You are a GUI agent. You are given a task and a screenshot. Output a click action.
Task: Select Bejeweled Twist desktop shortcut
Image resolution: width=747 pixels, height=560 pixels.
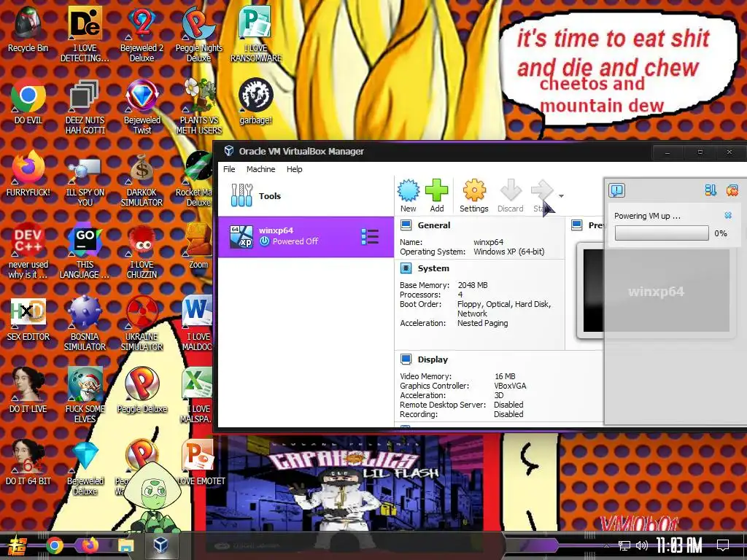(x=142, y=106)
